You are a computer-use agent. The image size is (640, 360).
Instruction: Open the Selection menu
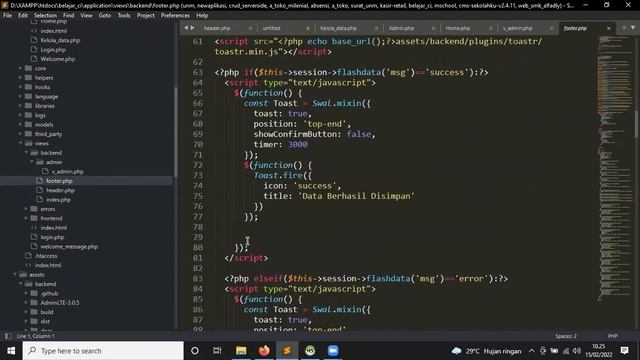point(45,16)
